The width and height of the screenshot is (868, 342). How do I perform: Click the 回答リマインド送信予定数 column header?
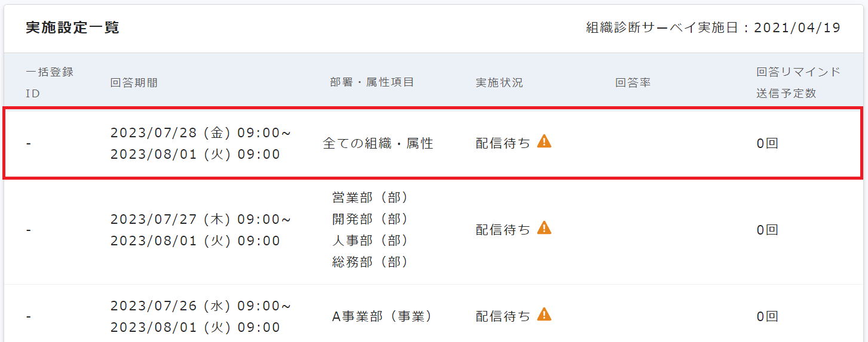[798, 82]
